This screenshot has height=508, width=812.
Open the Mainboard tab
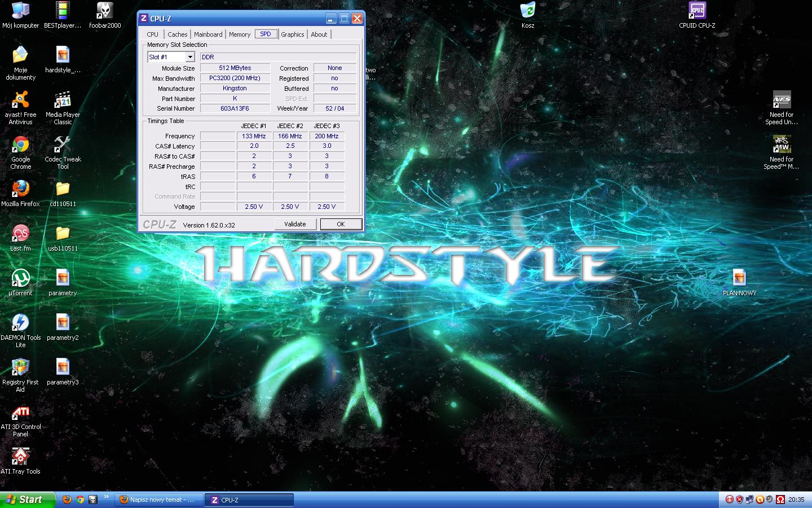[x=208, y=34]
